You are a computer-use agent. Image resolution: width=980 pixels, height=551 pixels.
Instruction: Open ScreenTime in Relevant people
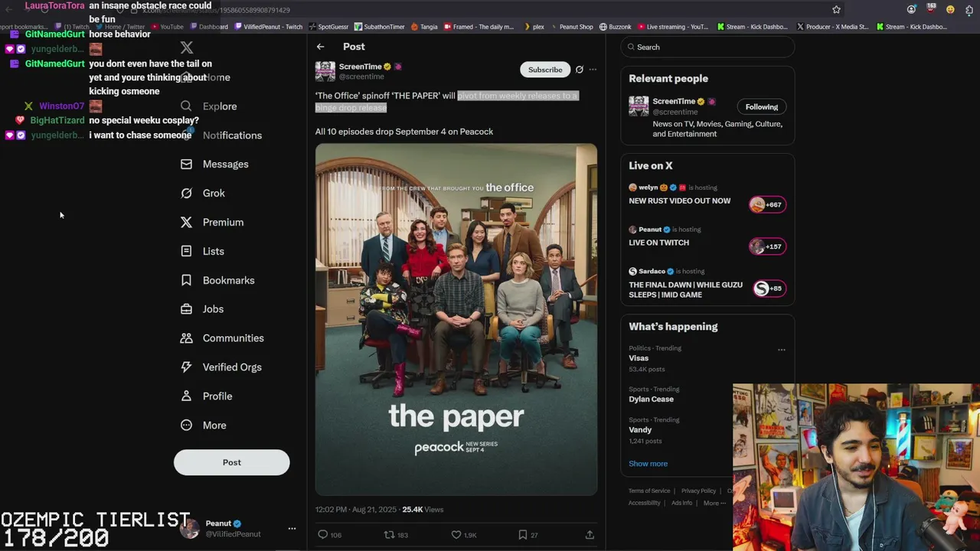coord(674,101)
